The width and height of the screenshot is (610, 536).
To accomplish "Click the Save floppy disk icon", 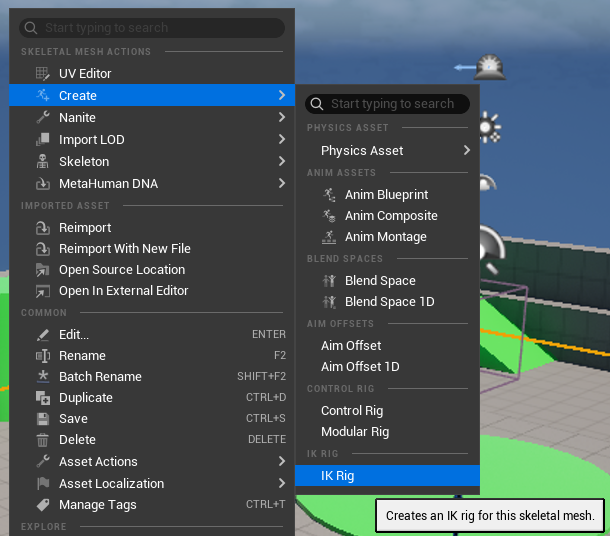I will [x=42, y=419].
